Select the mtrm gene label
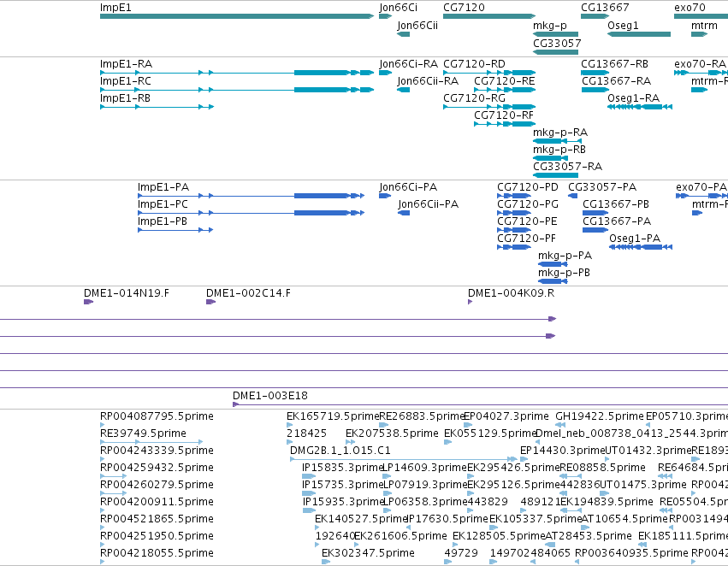This screenshot has height=566, width=728. [x=704, y=26]
